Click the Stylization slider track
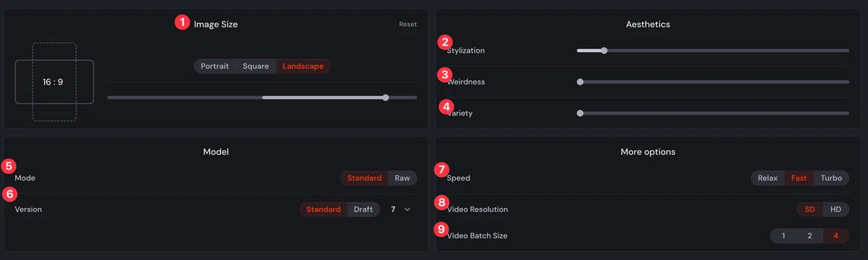The width and height of the screenshot is (868, 260). 712,51
